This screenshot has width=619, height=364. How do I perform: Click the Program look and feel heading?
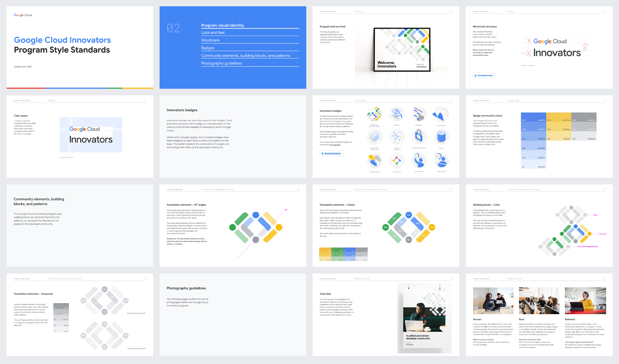332,27
